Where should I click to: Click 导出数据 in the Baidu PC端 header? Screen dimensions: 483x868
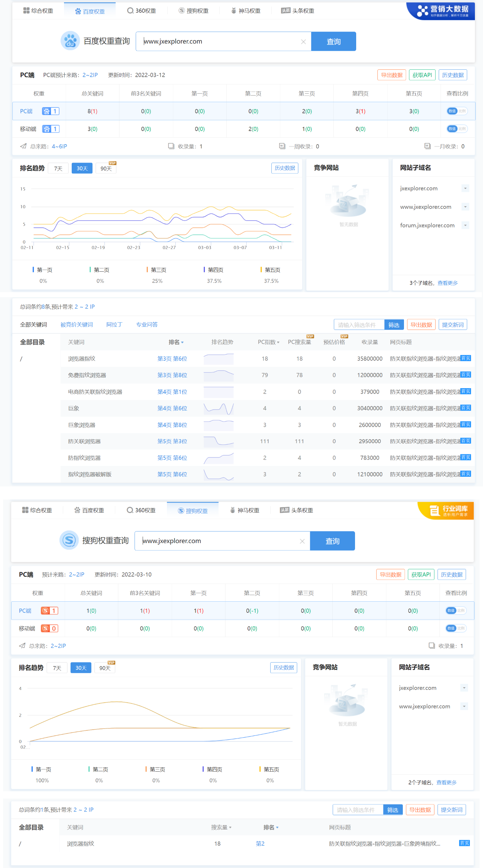point(392,75)
